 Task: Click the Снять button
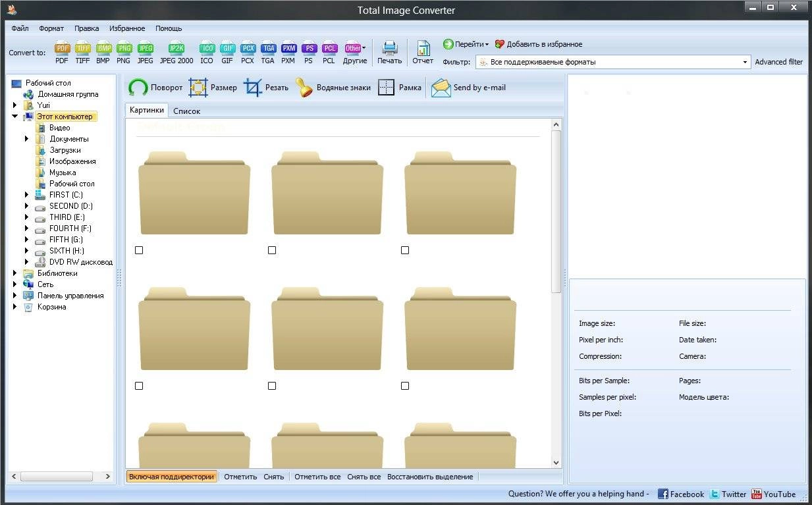[x=274, y=476]
